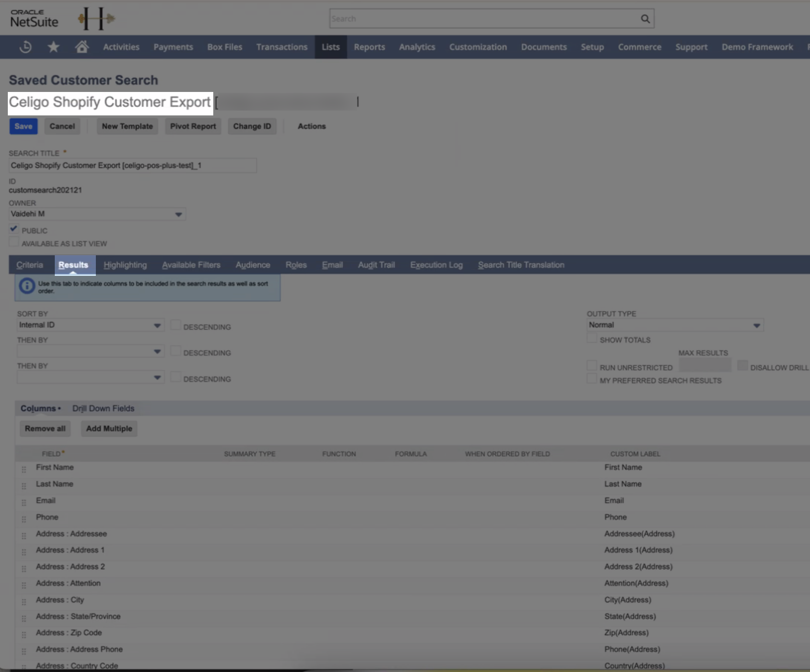This screenshot has width=810, height=672.
Task: Focus the global Search field
Action: point(484,19)
